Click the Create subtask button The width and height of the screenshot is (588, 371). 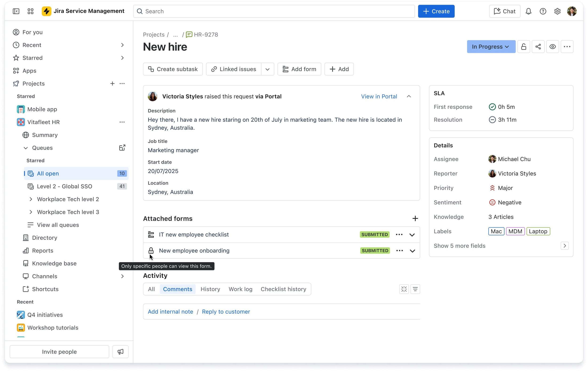point(173,69)
